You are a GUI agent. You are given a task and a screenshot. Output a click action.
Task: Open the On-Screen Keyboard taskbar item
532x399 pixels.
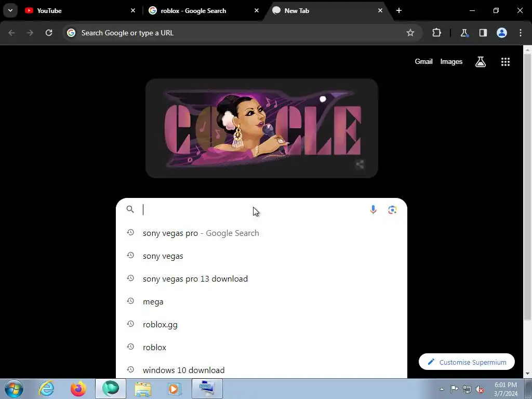coord(207,389)
